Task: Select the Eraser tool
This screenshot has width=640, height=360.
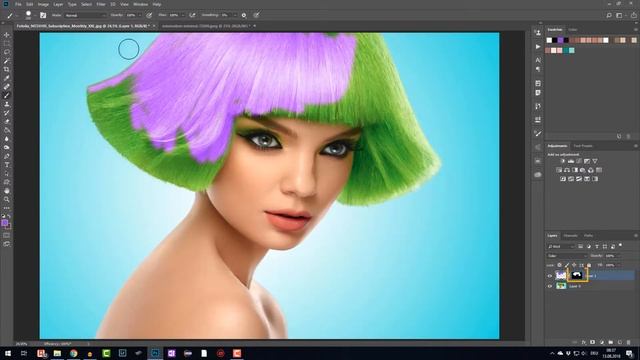Action: pos(7,121)
